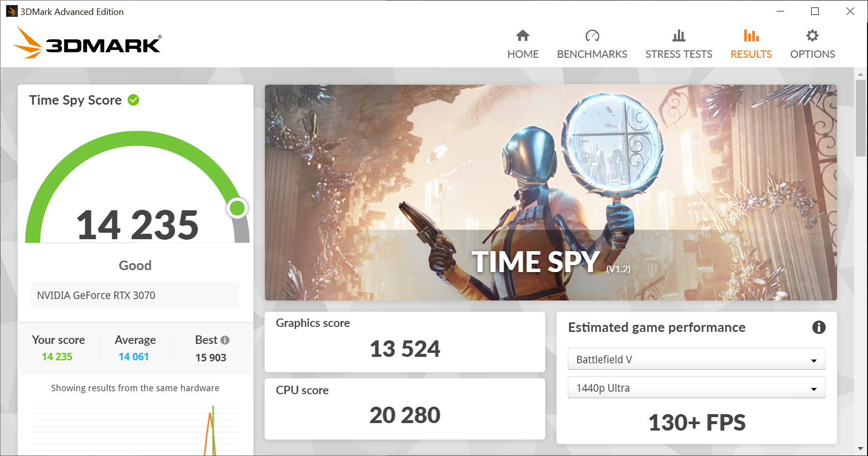The width and height of the screenshot is (868, 456).
Task: Click the arrow on the Battlefield V selector
Action: coord(814,360)
